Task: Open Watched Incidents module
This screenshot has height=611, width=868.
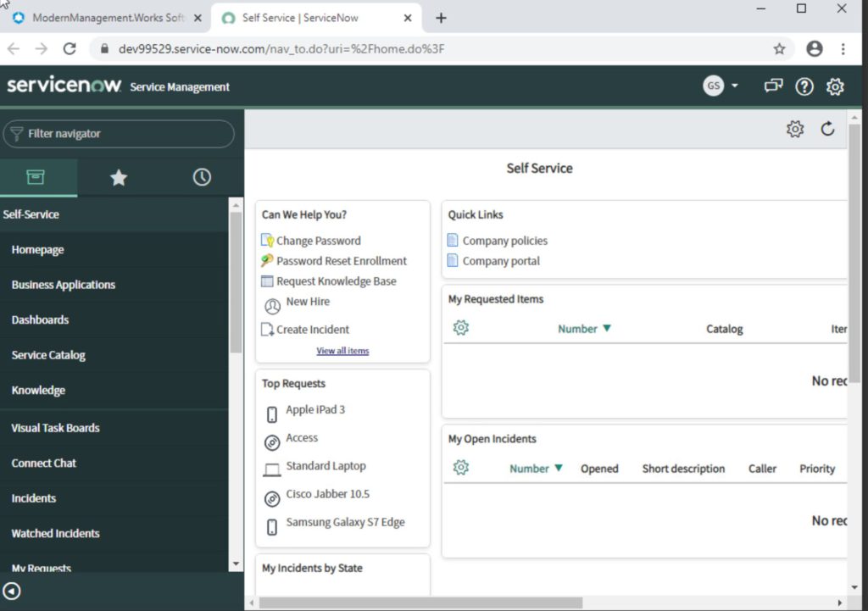Action: [x=55, y=534]
